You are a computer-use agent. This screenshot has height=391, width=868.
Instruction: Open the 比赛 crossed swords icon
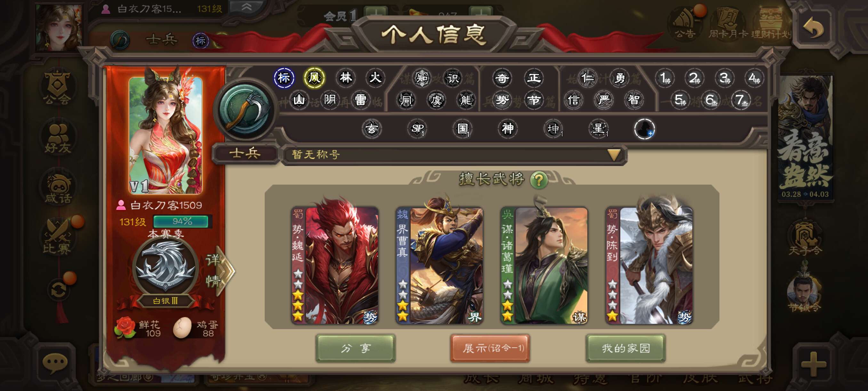pos(58,236)
